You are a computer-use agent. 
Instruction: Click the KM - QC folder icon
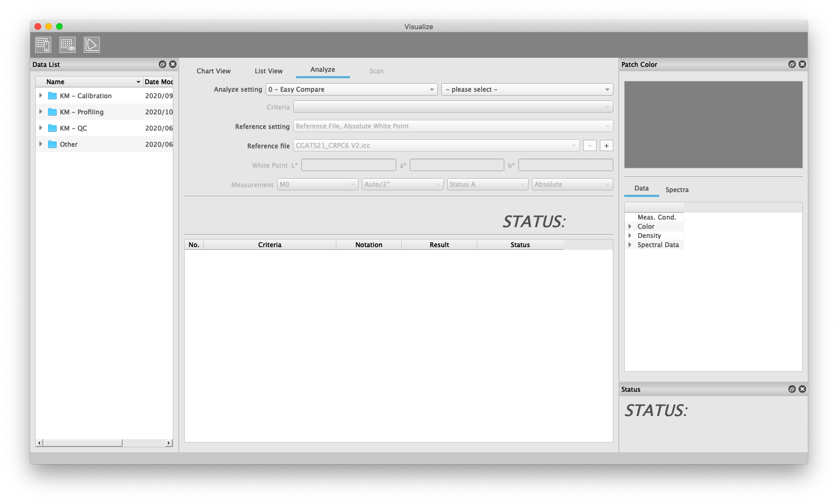(52, 128)
